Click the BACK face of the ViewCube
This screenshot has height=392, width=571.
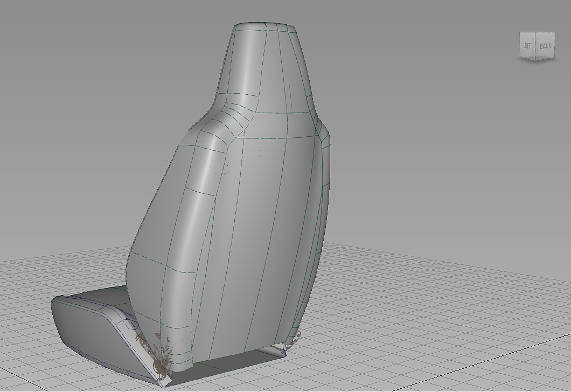[545, 46]
